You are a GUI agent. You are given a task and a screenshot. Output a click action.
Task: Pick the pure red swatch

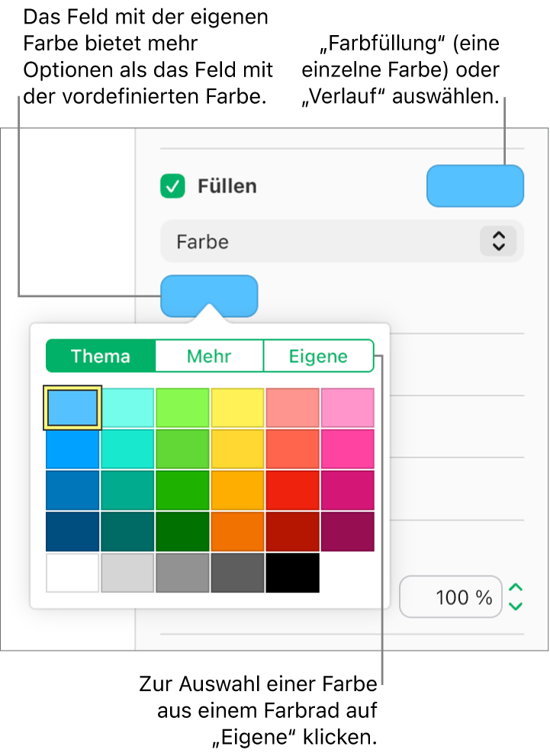coord(292,490)
